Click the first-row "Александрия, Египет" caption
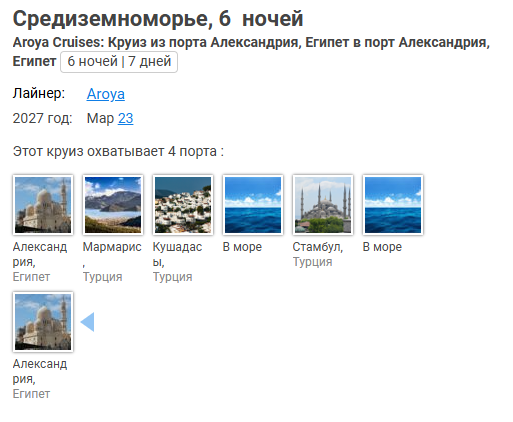This screenshot has height=422, width=513. (40, 262)
